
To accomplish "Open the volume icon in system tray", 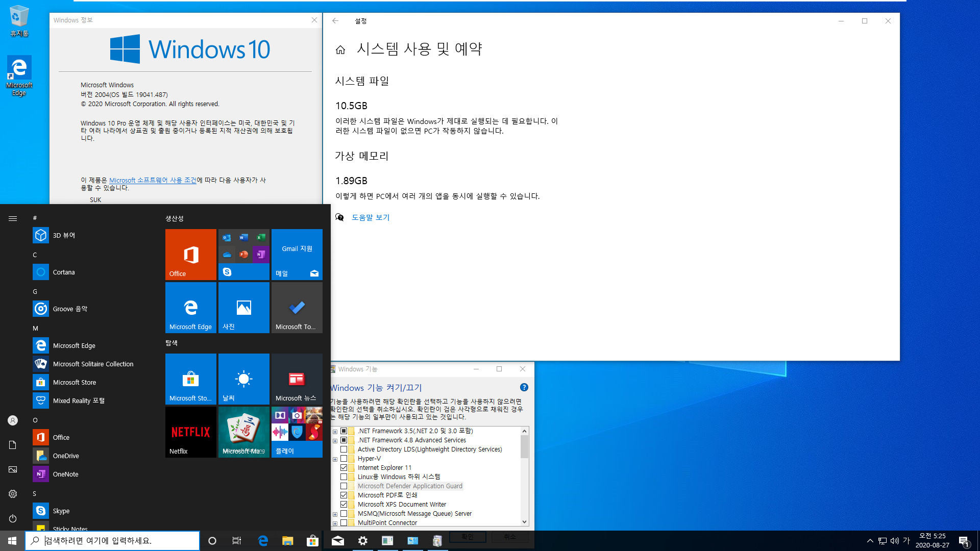I will pos(894,541).
